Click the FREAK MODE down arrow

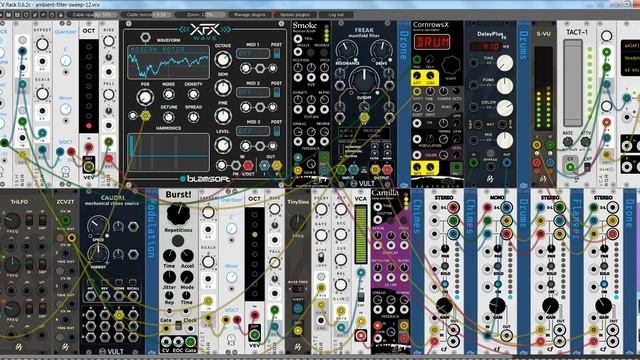387,154
